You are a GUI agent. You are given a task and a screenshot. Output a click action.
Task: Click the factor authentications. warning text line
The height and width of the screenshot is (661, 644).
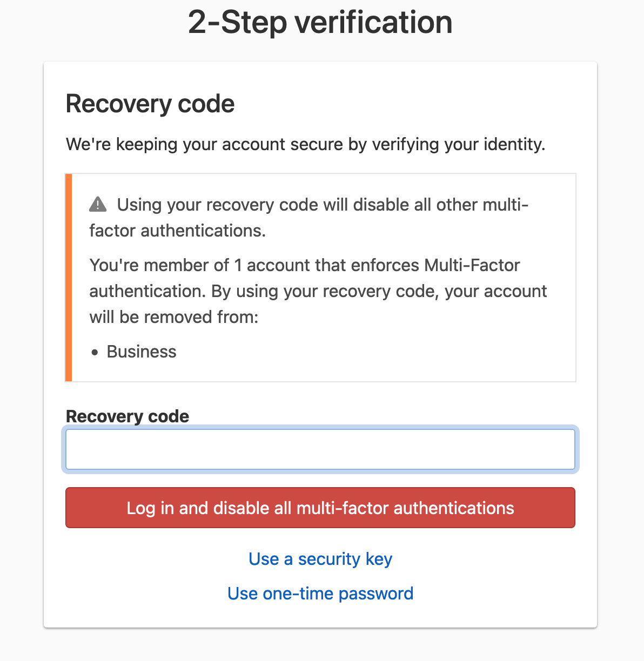[178, 231]
